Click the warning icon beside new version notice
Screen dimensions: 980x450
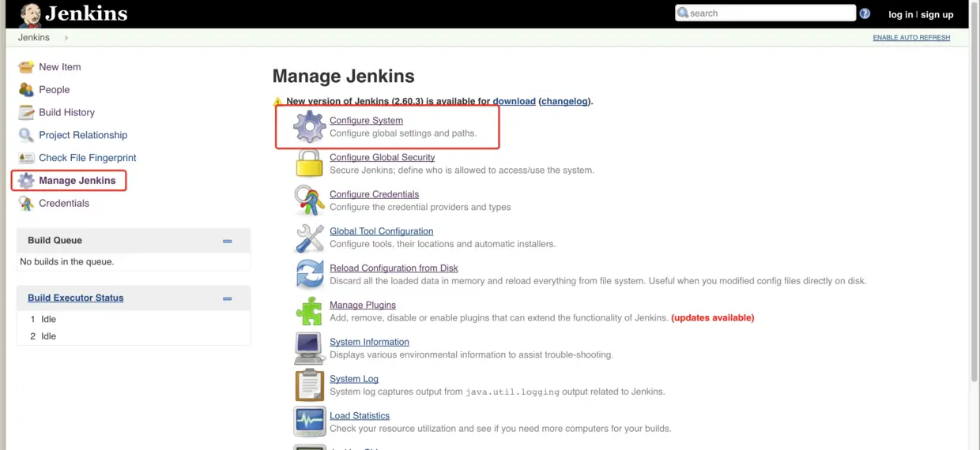(x=277, y=102)
